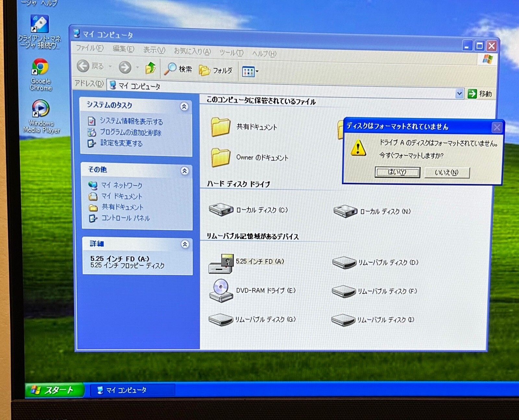Viewport: 519px width, 420px height.
Task: Click リムーバブル記憶域があるデバイス group header
Action: tap(253, 236)
